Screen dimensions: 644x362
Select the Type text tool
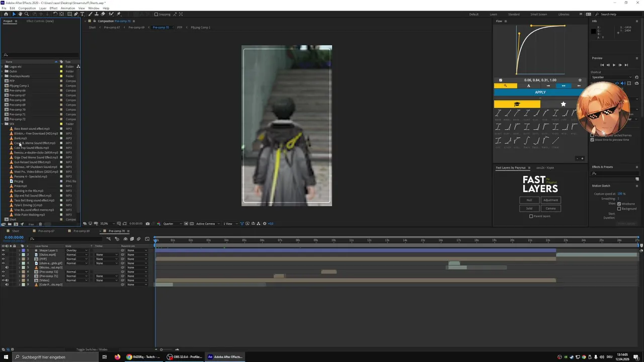(82, 14)
